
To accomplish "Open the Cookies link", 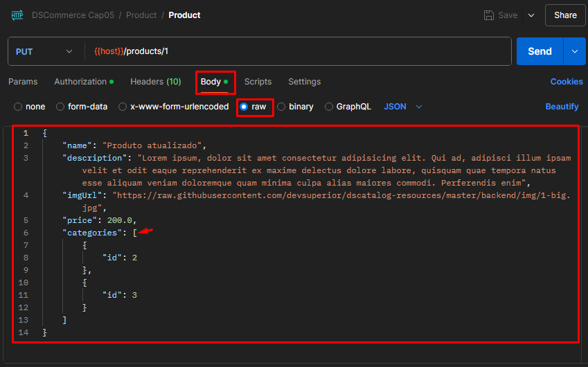I will [566, 82].
